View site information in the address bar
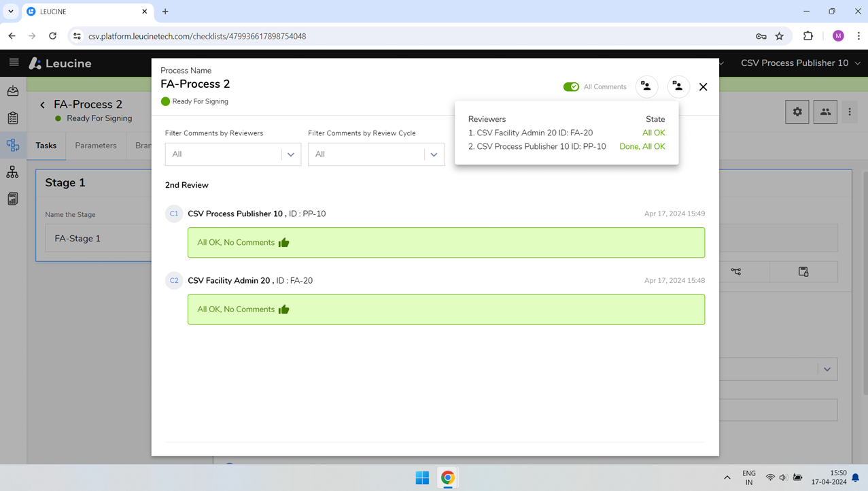This screenshot has width=868, height=491. click(77, 36)
